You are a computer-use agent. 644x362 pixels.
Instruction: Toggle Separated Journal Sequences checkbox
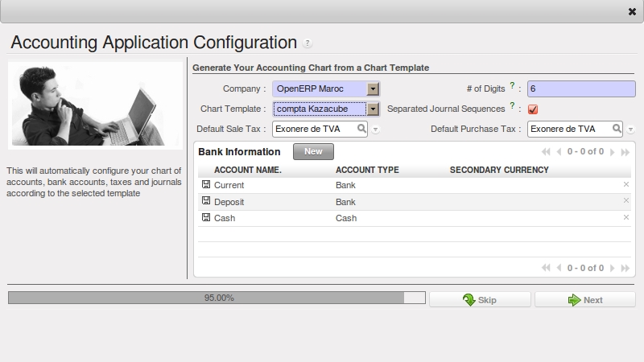click(x=533, y=109)
